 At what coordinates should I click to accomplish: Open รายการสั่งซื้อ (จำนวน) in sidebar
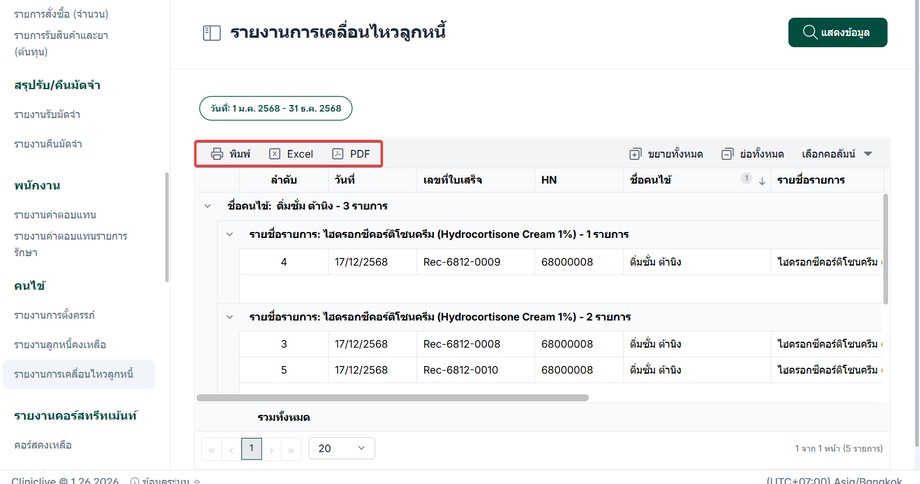click(61, 13)
